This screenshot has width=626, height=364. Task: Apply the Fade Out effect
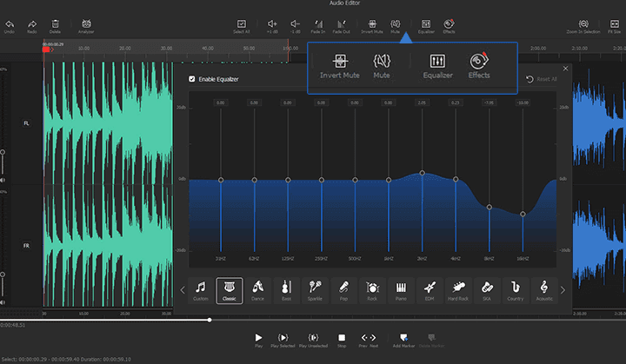[341, 23]
